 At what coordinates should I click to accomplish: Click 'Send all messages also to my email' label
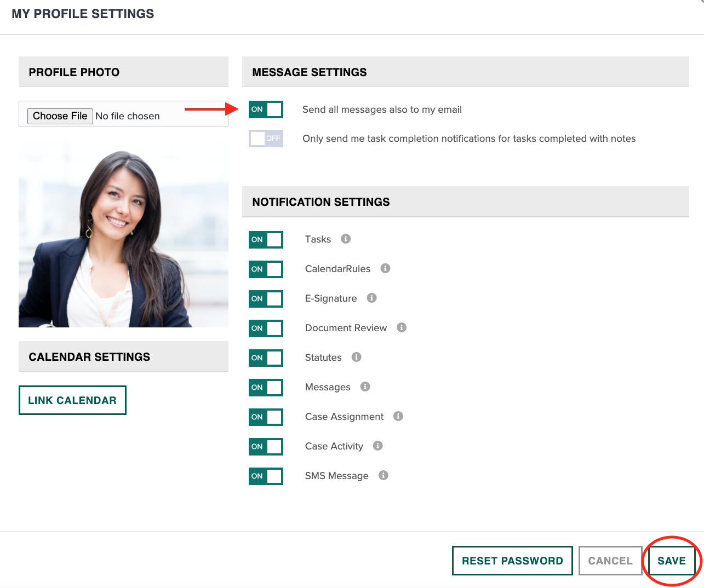click(382, 109)
